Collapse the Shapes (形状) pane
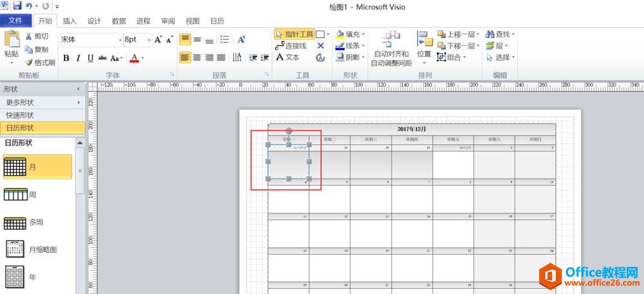 coord(79,89)
